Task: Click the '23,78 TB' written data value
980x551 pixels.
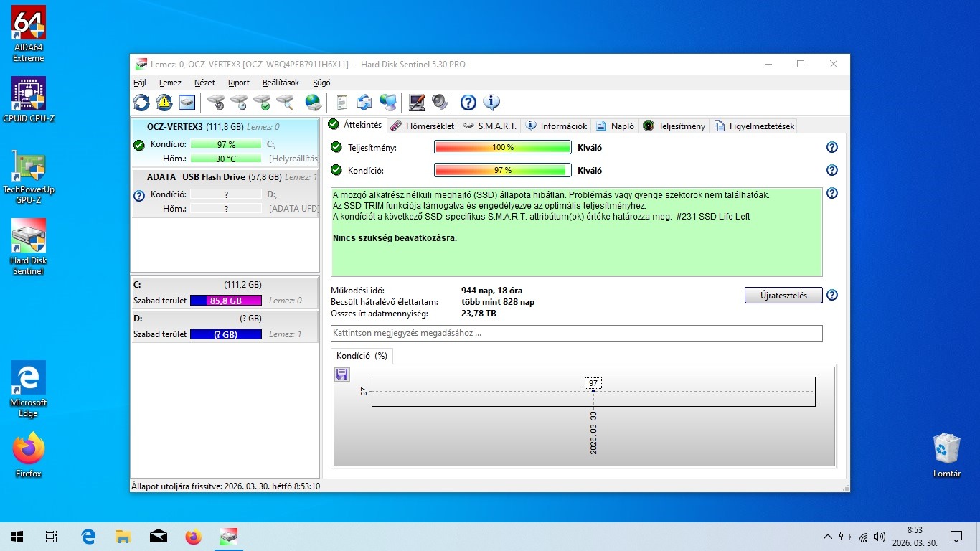Action: point(479,314)
